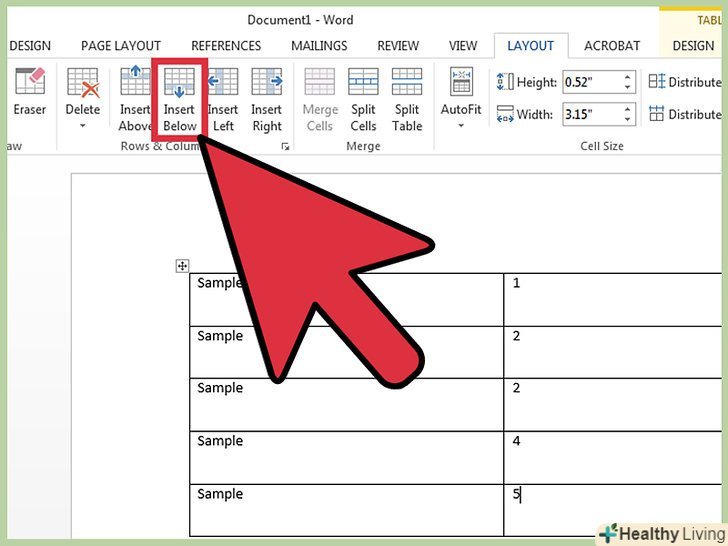
Task: Switch to the Page Layout tab
Action: tap(121, 46)
